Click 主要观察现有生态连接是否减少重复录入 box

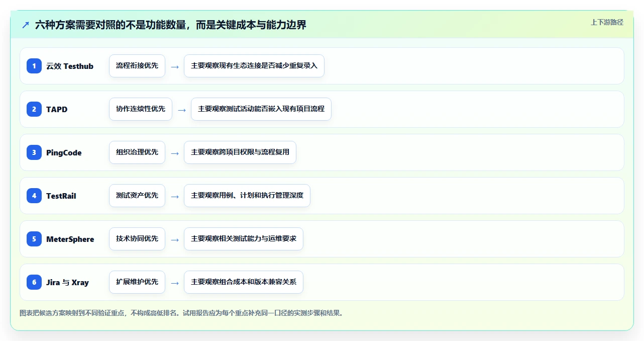pyautogui.click(x=254, y=66)
